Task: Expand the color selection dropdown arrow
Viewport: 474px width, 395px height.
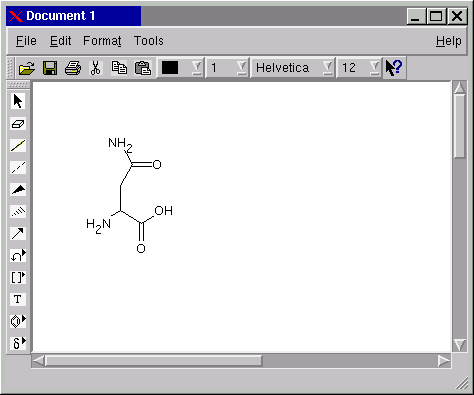Action: 197,68
